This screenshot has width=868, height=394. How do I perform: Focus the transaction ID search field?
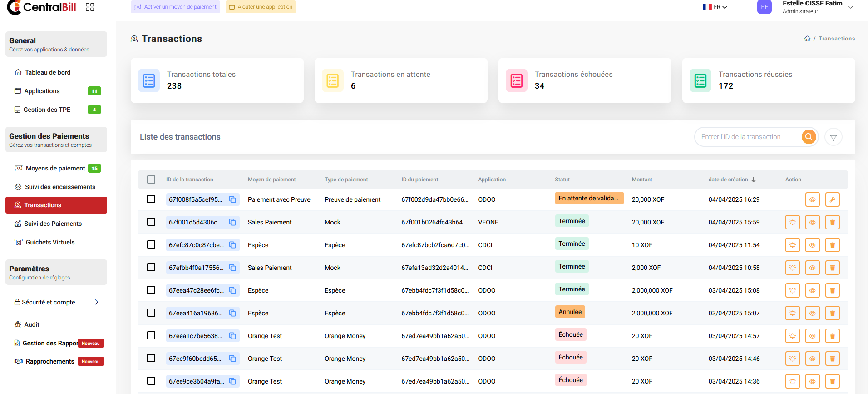click(x=747, y=137)
